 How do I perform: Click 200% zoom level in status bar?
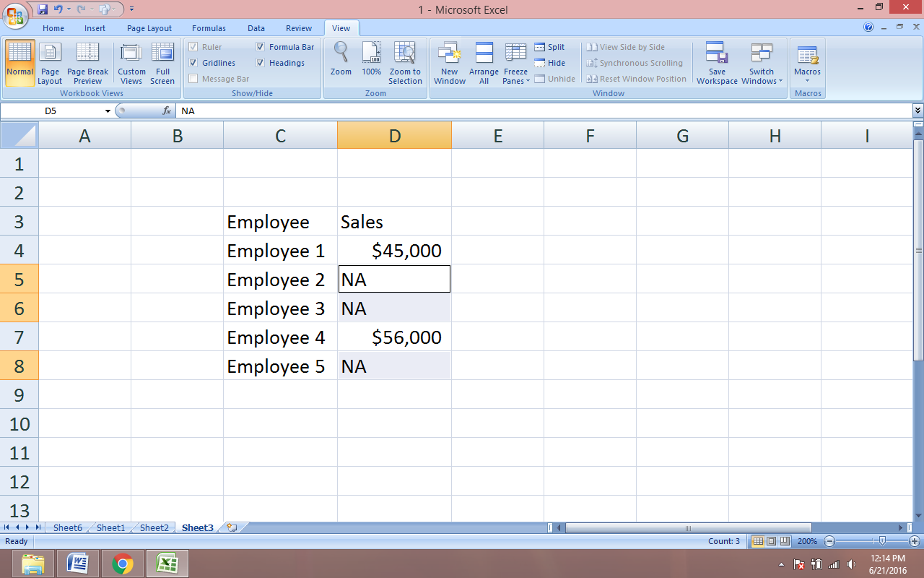807,541
